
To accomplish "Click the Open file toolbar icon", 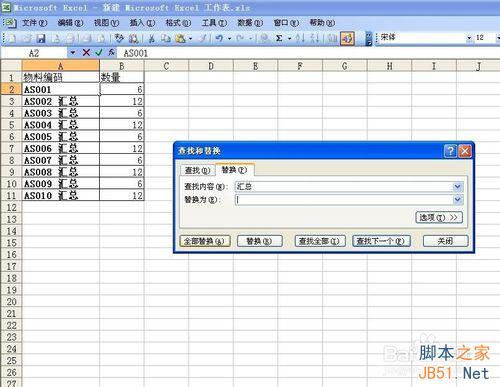I will [x=27, y=38].
